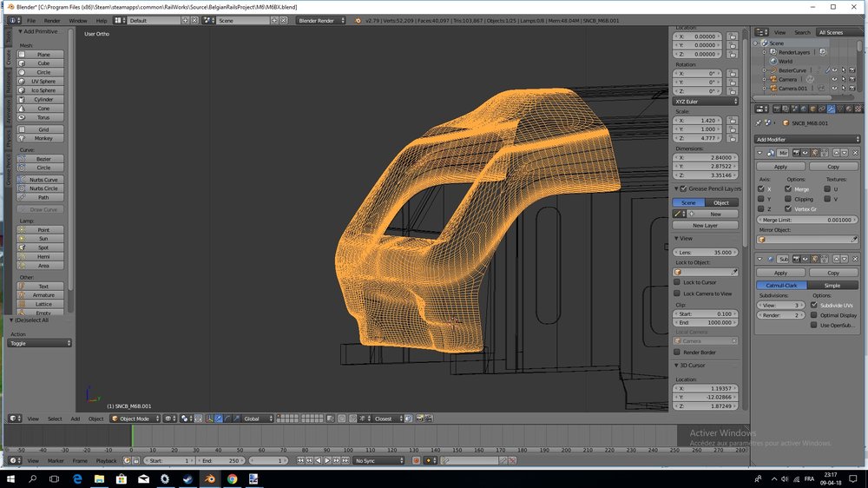Jump to the timeline start frame
This screenshot has width=868, height=488.
pos(300,460)
